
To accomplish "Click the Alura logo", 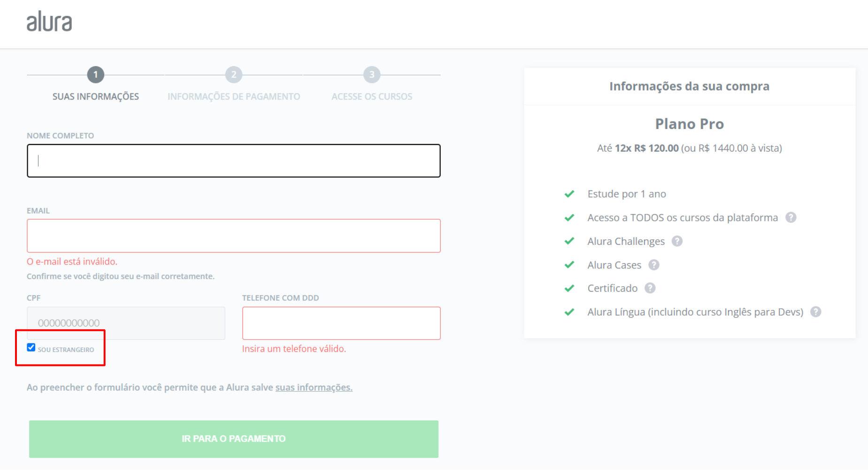I will pos(49,22).
